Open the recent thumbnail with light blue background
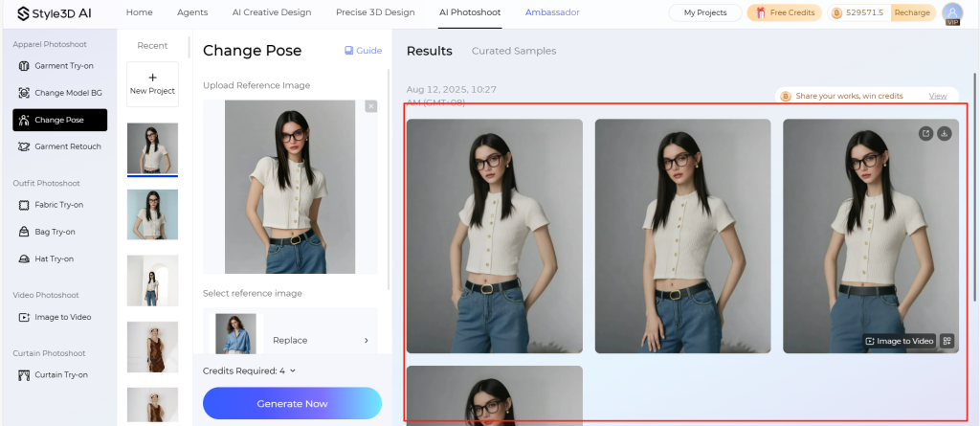Screen dimensions: 980x426 152,214
